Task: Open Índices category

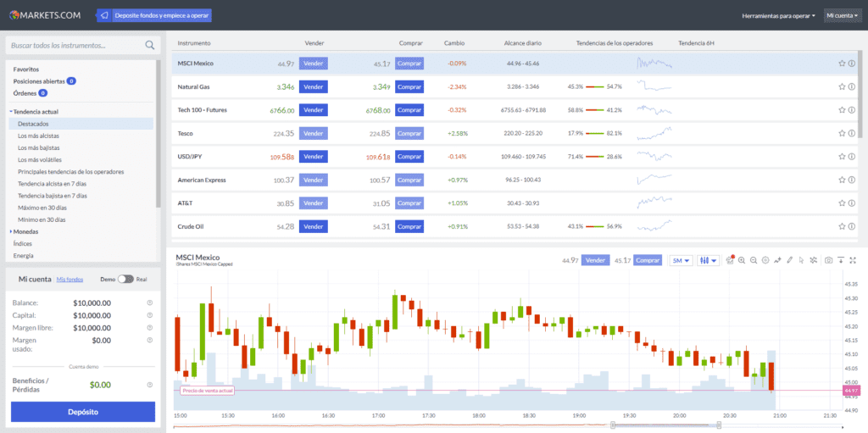Action: pos(22,244)
